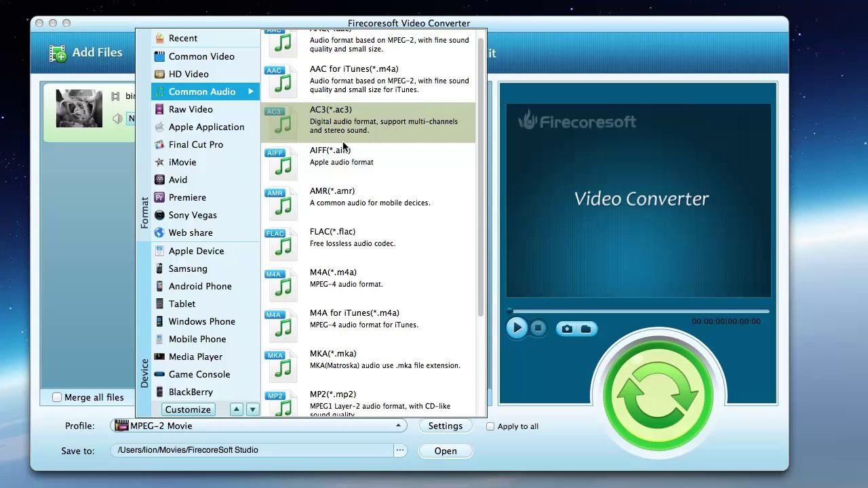Click the format list vertical scrollbar
868x488 pixels.
point(481,176)
